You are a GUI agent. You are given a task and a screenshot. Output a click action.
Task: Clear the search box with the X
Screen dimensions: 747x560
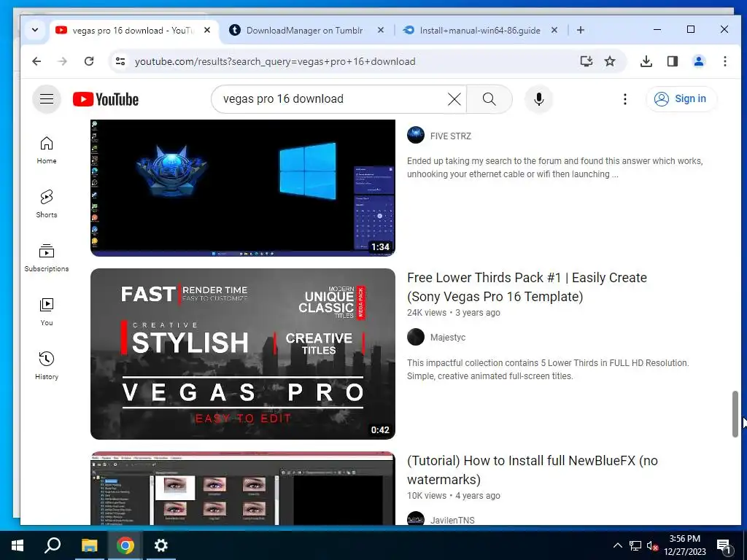(x=454, y=99)
